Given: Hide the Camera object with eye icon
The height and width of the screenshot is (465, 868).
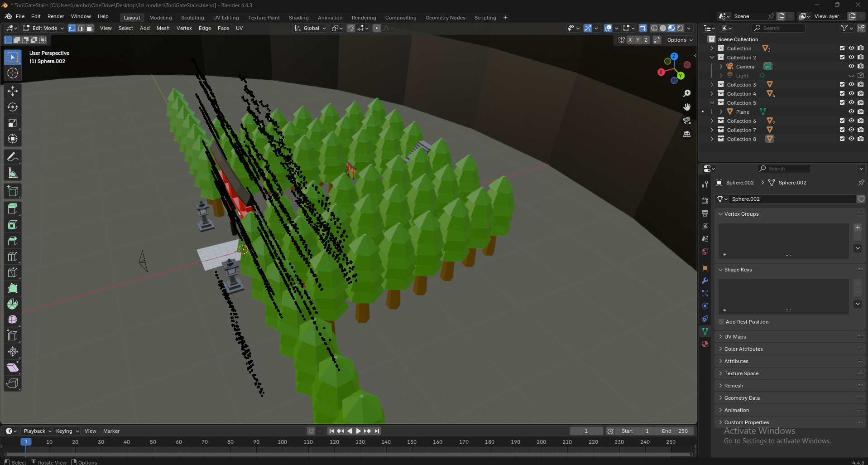Looking at the screenshot, I should pyautogui.click(x=851, y=67).
